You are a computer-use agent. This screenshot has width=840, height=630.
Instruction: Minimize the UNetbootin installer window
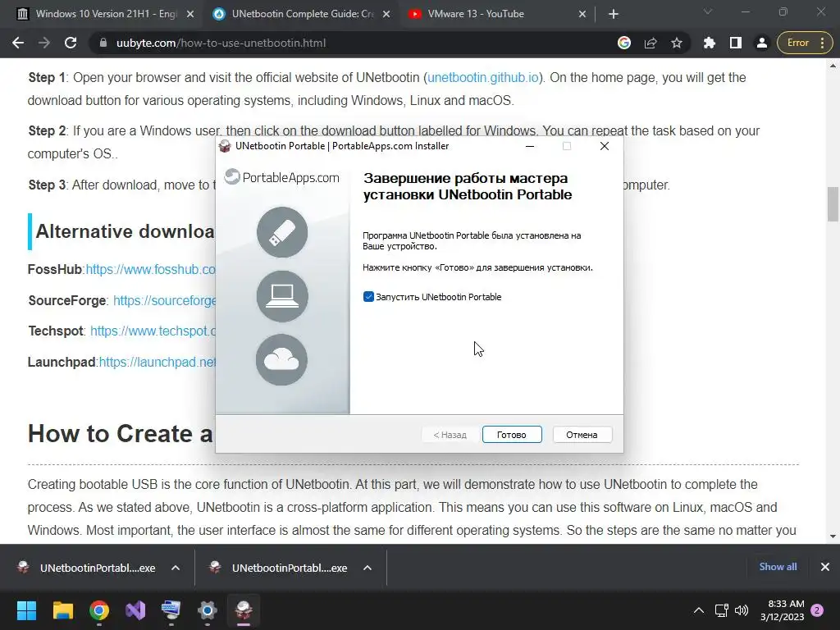pos(530,146)
